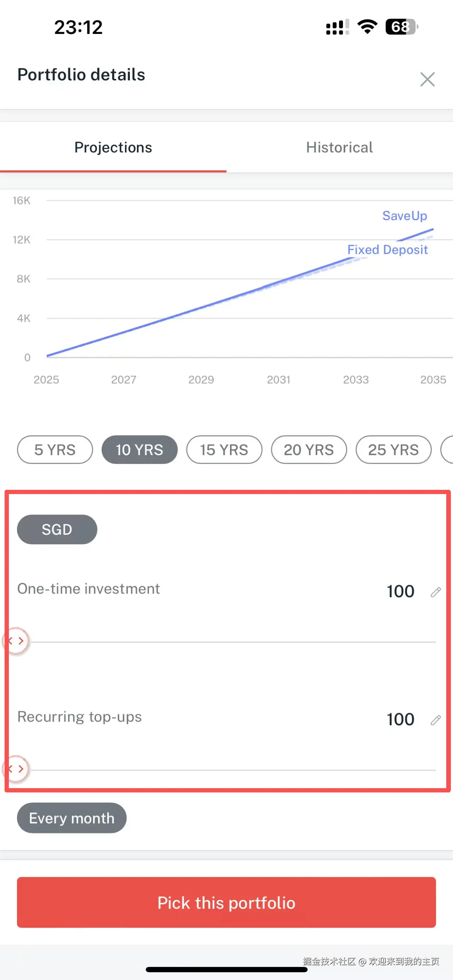
Task: Switch to the Historical tab
Action: coord(339,148)
